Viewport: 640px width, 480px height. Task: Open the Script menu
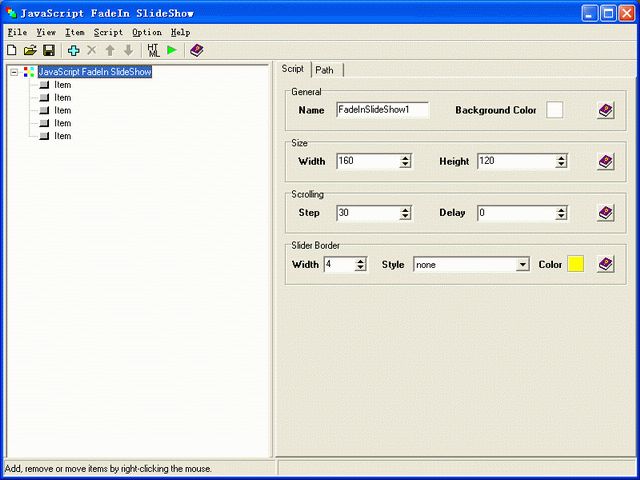click(108, 32)
